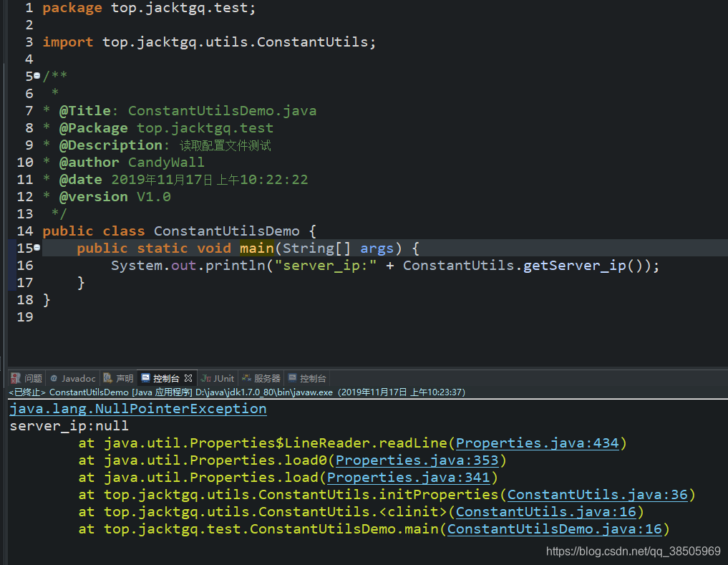The image size is (728, 565).
Task: Click the @Title ConstantUtilsDemo.java comment line
Action: coord(180,110)
